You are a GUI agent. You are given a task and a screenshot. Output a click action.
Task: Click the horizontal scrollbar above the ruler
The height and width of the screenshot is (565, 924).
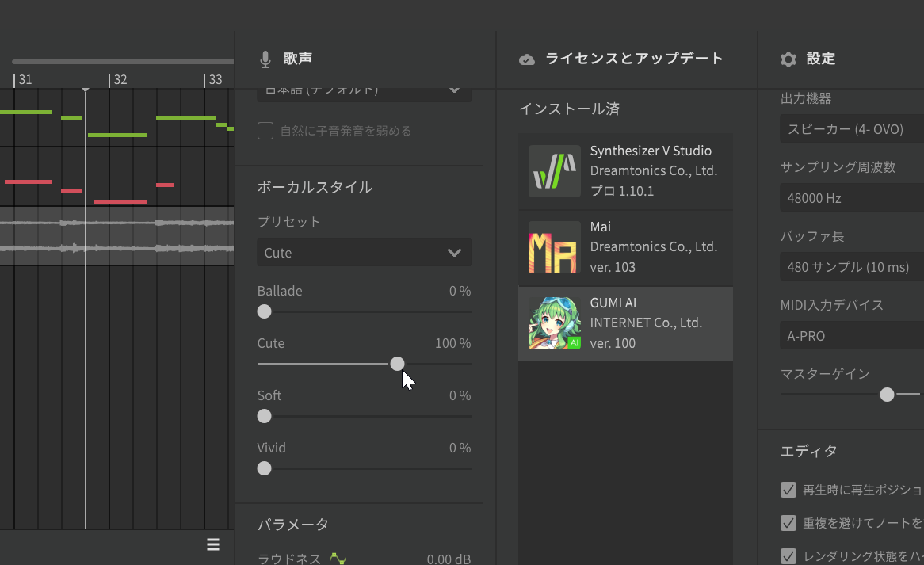point(123,61)
